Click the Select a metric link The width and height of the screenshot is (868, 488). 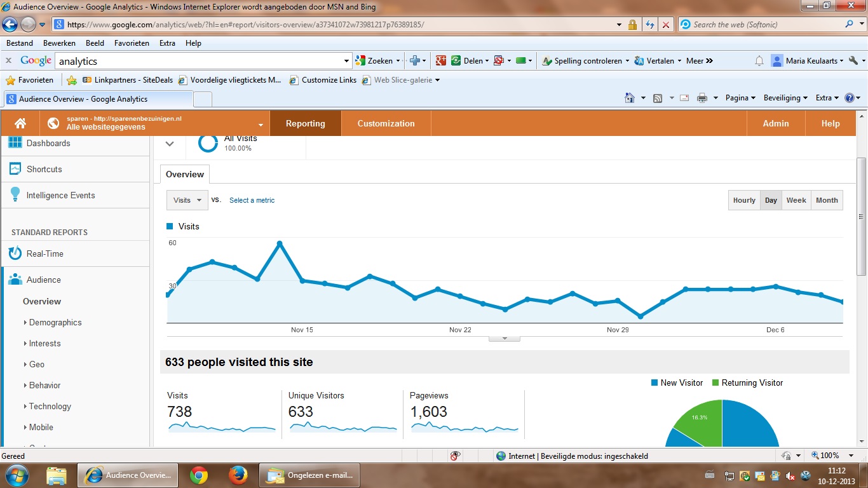point(252,200)
